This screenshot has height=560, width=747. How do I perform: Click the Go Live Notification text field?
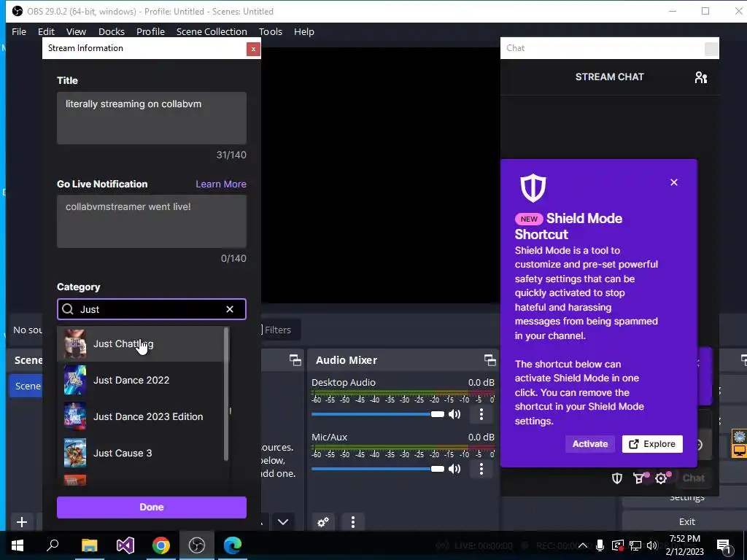click(x=152, y=221)
